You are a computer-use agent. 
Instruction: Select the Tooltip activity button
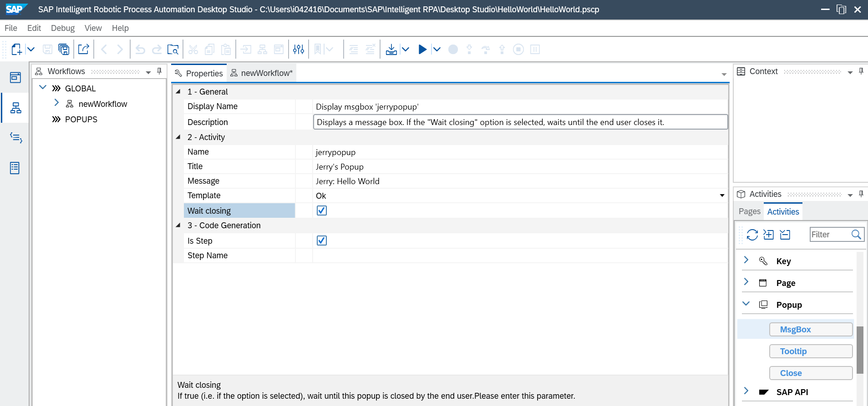[x=811, y=351]
